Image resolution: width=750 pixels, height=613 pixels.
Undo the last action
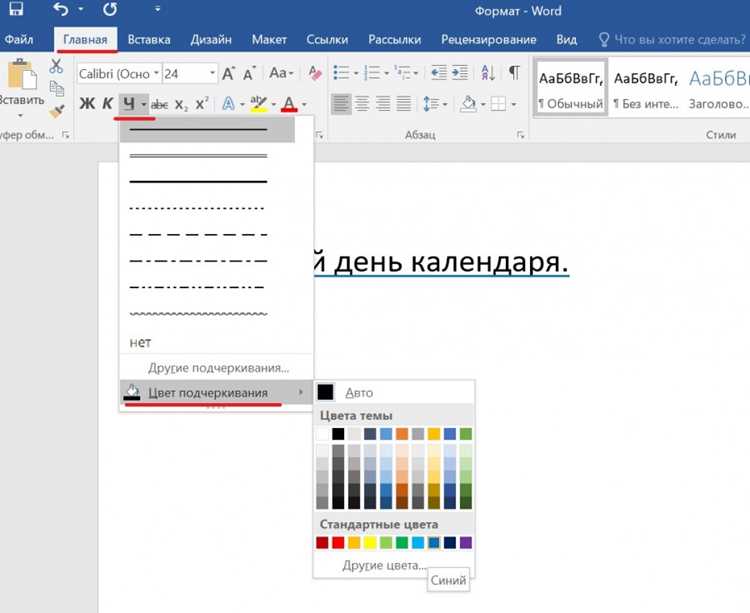[x=61, y=9]
